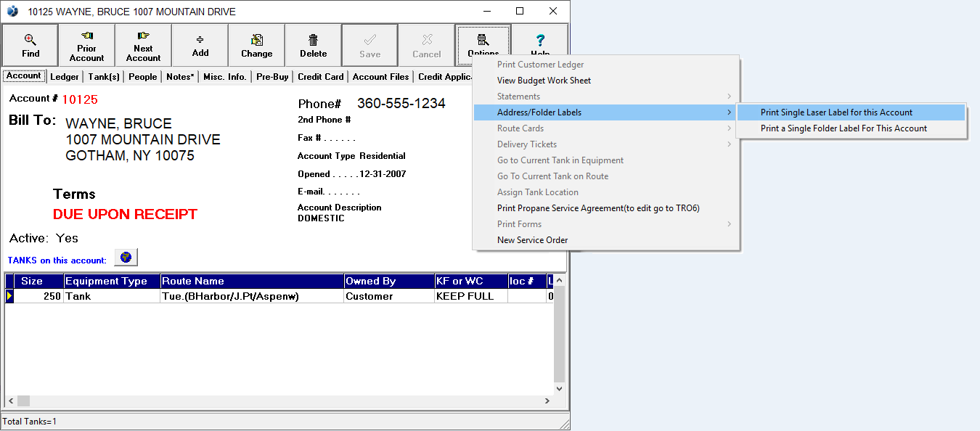Open the app icon in title bar
The height and width of the screenshot is (431, 980).
point(12,12)
